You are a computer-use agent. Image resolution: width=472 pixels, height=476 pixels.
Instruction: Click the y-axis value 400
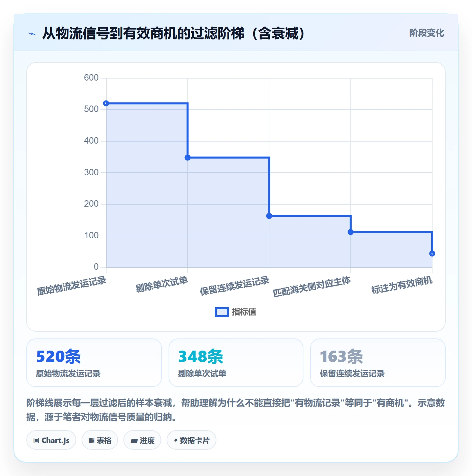pos(91,141)
